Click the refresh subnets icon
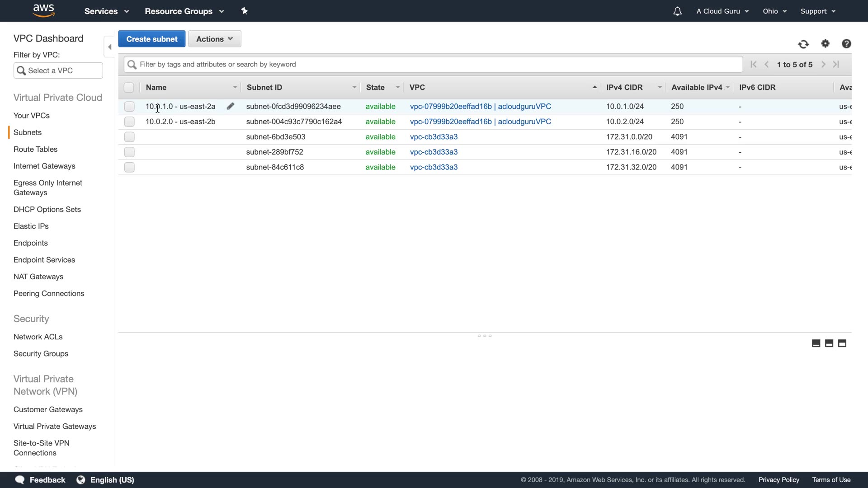This screenshot has width=868, height=488. tap(803, 44)
